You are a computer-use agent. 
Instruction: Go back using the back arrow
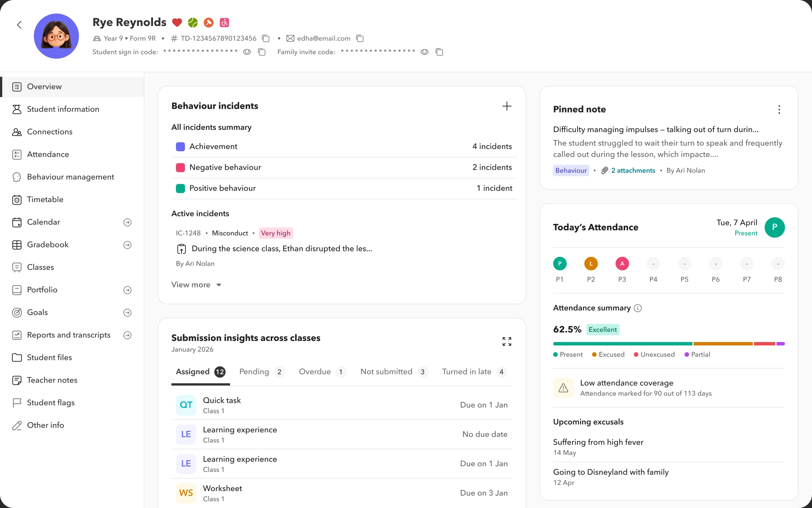pos(19,25)
